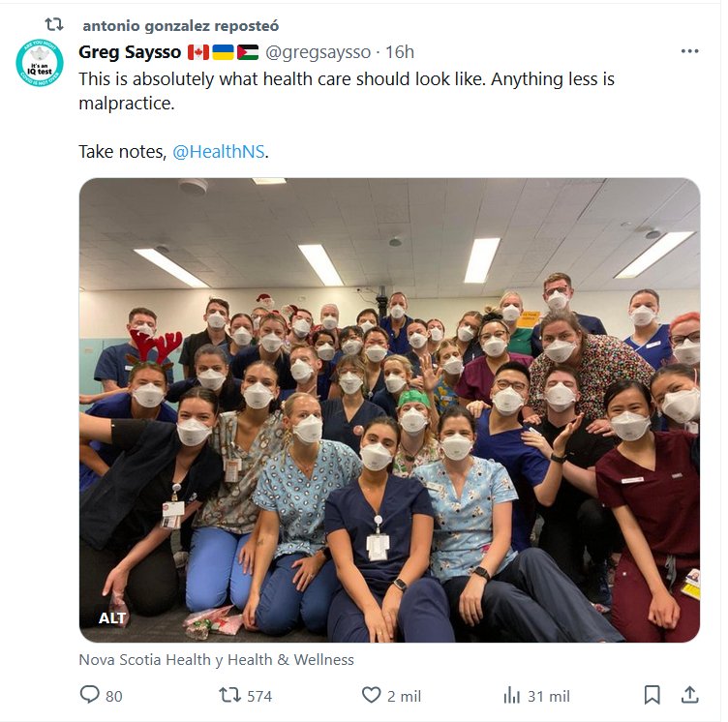Screen dimensions: 728x722
Task: Show the image ALT description badge
Action: coord(112,617)
